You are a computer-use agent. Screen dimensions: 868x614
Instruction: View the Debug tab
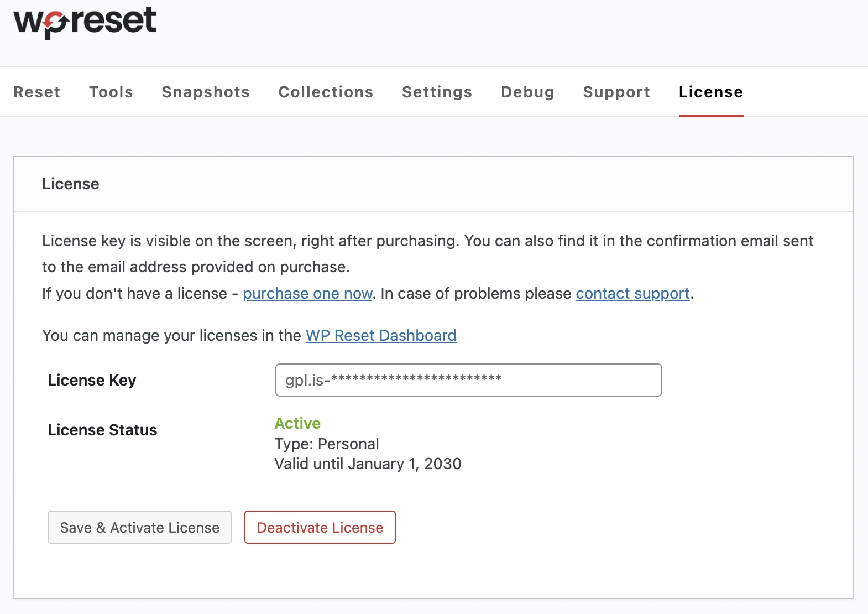527,92
